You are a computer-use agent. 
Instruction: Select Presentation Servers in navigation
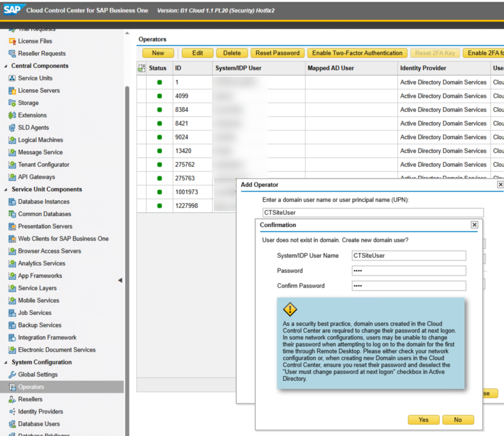(x=45, y=226)
